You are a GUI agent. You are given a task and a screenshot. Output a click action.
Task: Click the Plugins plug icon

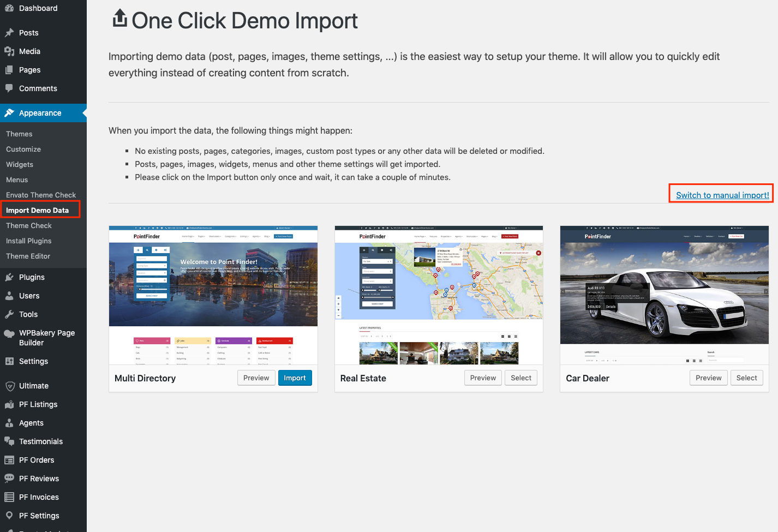[x=9, y=277]
